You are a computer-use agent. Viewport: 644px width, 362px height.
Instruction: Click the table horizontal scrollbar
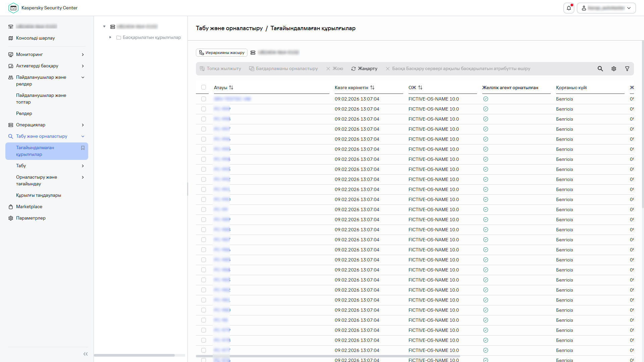(x=328, y=356)
